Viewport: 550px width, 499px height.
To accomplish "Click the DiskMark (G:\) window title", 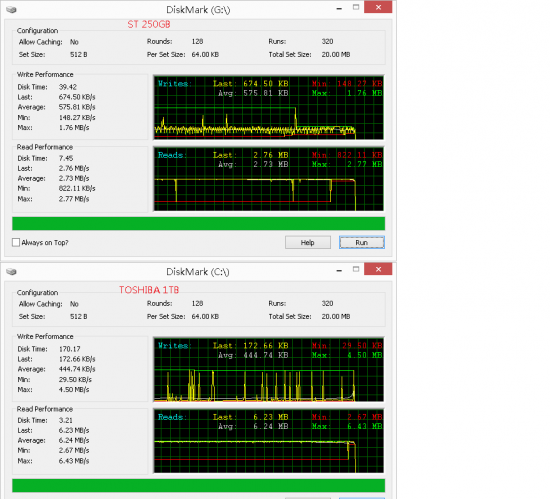I will pos(198,10).
